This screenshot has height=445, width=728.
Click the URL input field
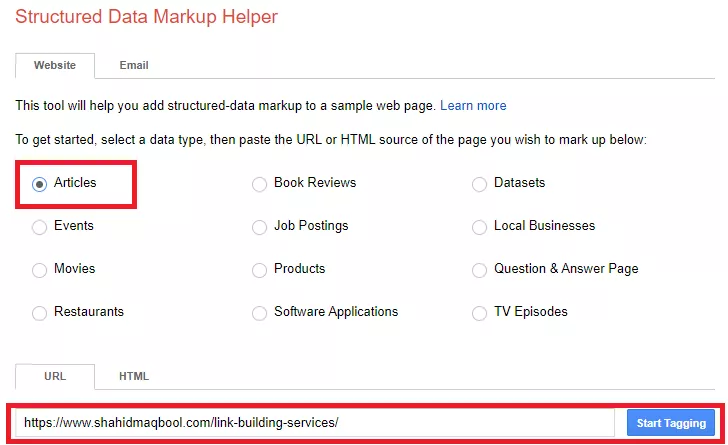pos(315,423)
